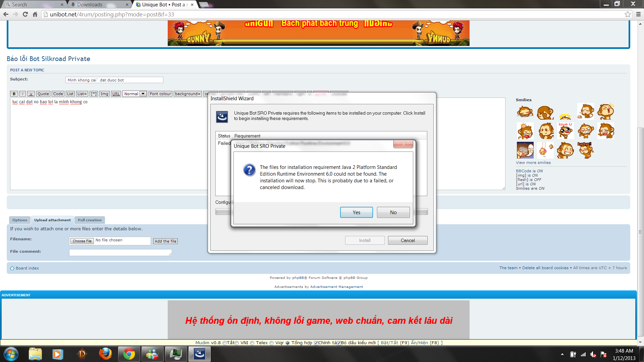Viewport: 644px width, 362px height.
Task: Toggle the Chính tả checkbox
Action: [316, 343]
